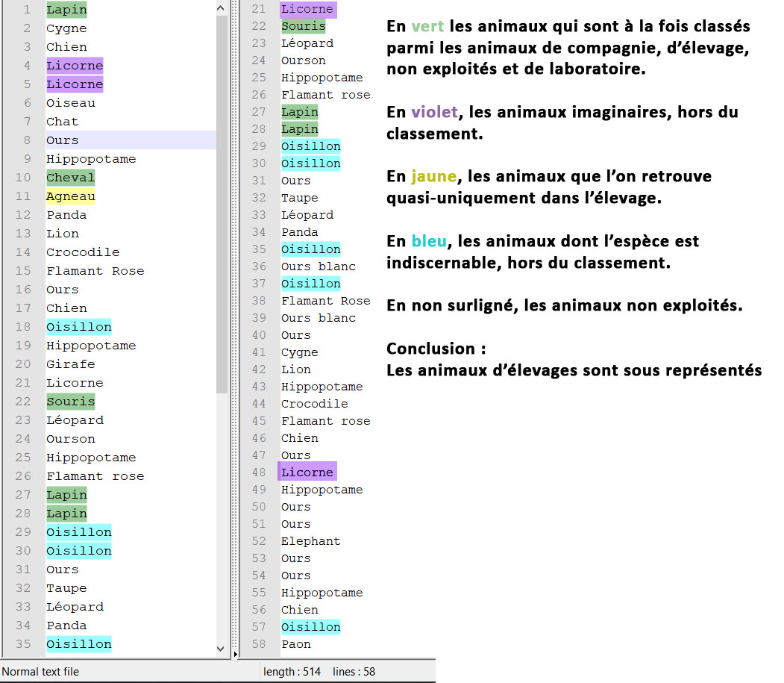The height and width of the screenshot is (683, 784).
Task: Click line number 8 in left margin
Action: [x=27, y=140]
